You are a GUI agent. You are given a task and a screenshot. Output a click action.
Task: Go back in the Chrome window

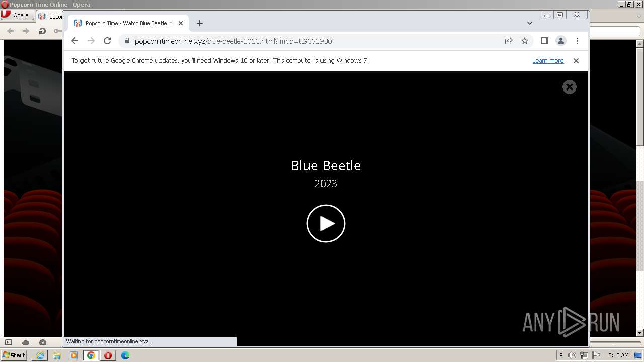pyautogui.click(x=75, y=41)
